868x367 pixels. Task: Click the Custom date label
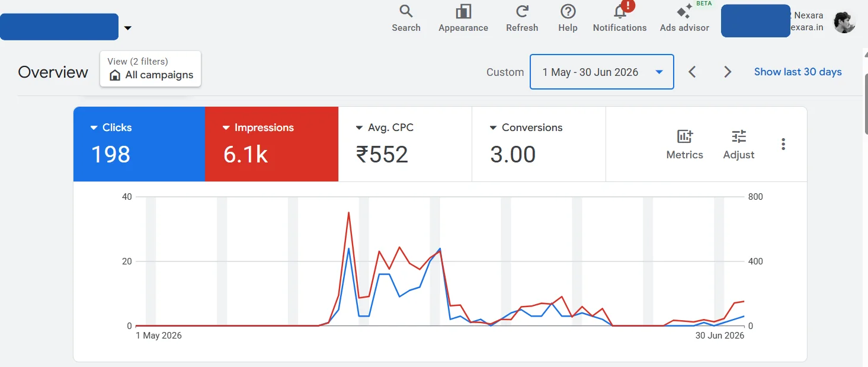[x=505, y=72]
